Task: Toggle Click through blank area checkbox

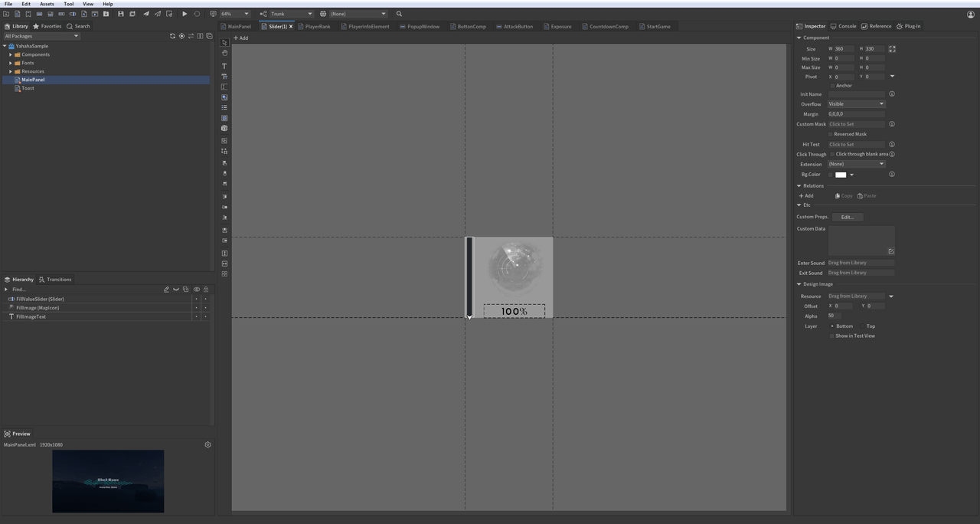Action: (832, 154)
